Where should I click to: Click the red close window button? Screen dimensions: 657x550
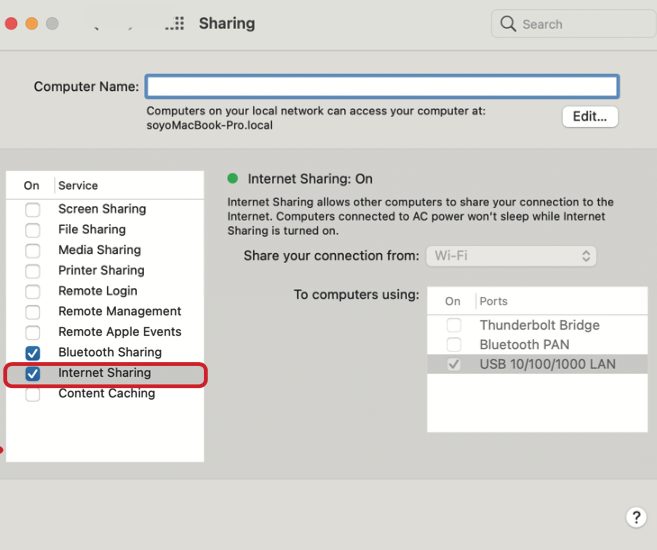pos(11,23)
